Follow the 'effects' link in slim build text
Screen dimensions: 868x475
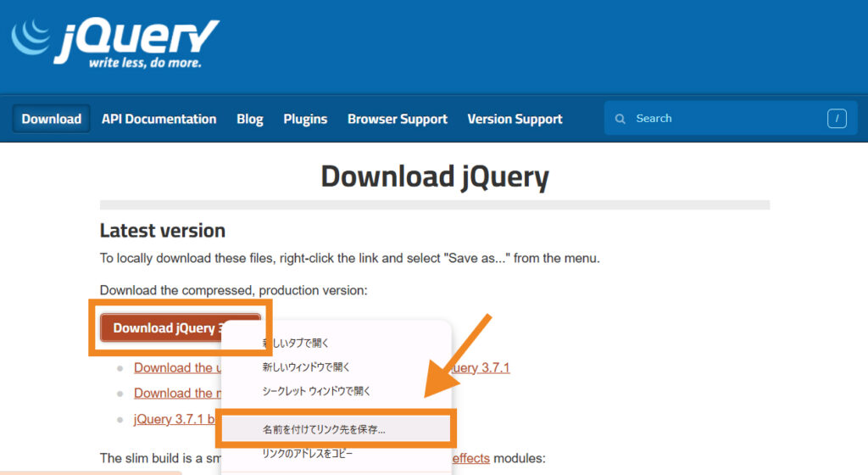pos(470,458)
